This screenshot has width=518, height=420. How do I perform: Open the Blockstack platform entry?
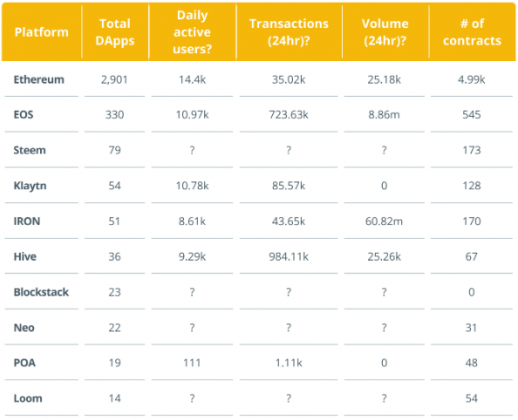pyautogui.click(x=41, y=292)
